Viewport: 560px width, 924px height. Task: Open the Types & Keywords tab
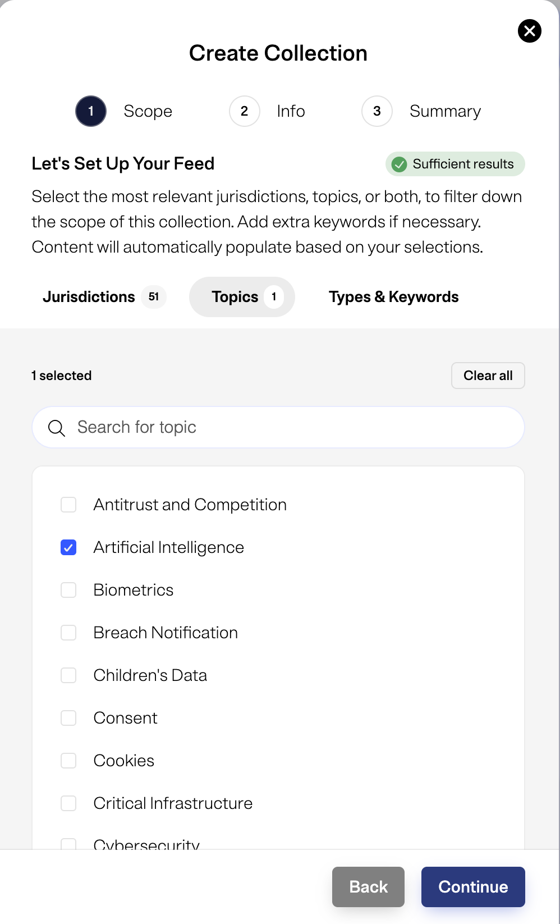tap(394, 297)
